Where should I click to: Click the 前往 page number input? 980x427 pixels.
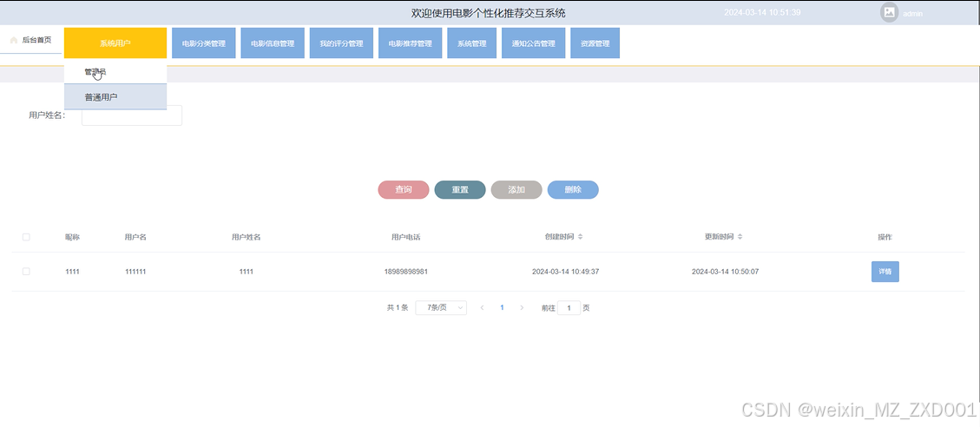pos(569,307)
